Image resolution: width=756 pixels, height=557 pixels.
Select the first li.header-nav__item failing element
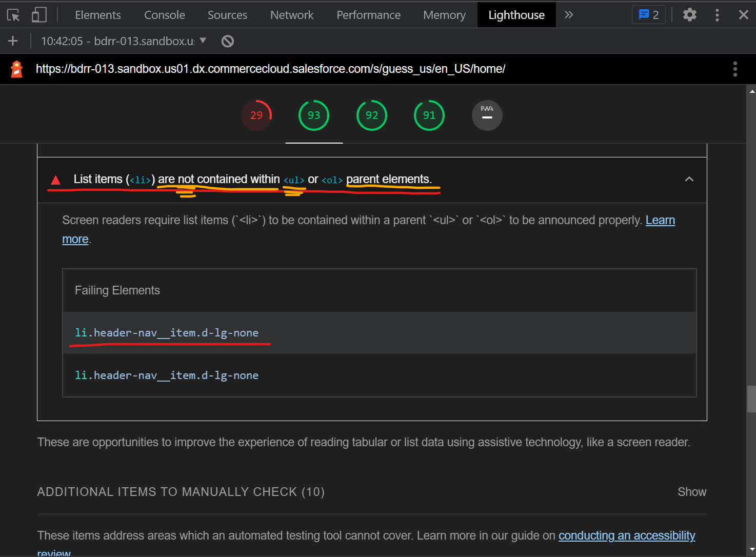(168, 333)
